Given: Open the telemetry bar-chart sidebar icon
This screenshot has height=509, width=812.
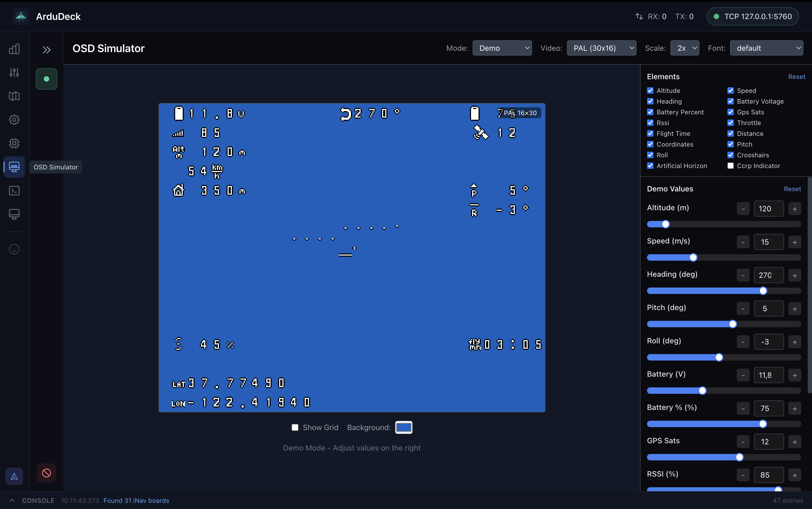Looking at the screenshot, I should click(14, 49).
